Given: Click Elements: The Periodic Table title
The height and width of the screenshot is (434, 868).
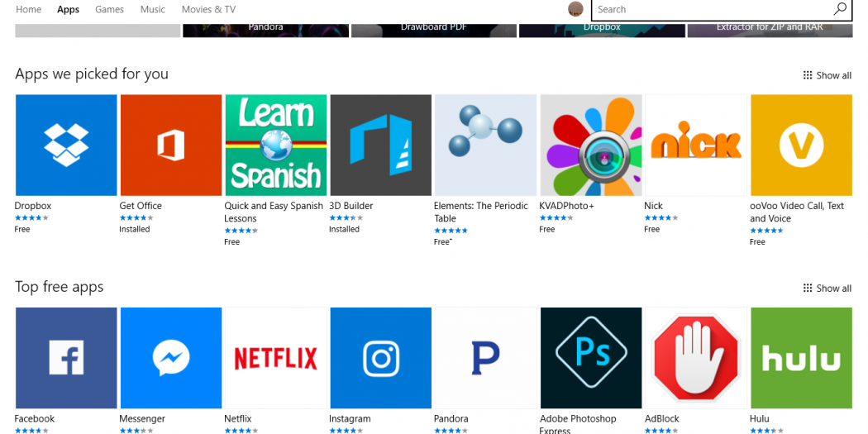Looking at the screenshot, I should tap(481, 212).
